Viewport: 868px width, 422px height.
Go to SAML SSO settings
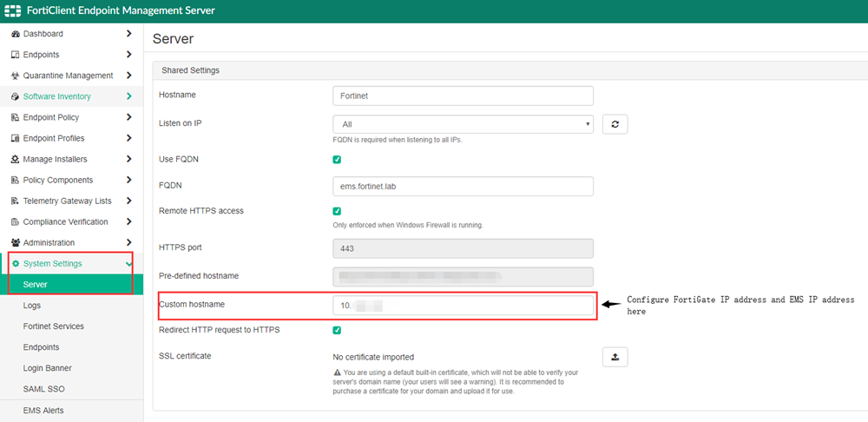click(43, 389)
